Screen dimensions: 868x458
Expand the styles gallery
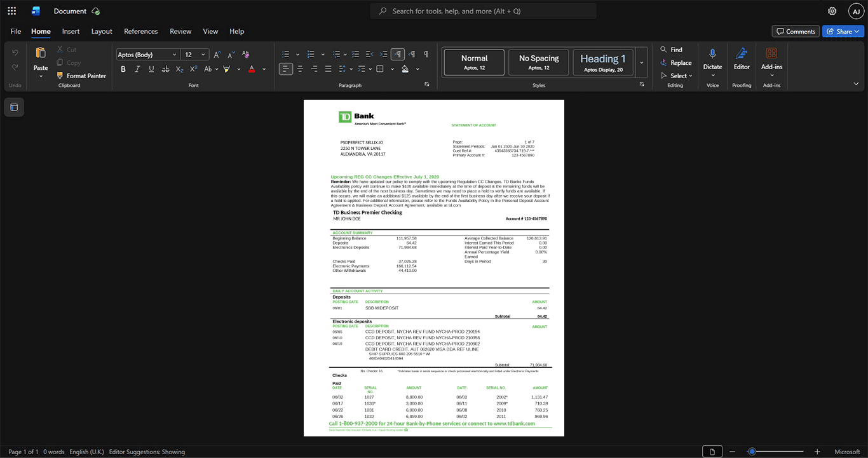642,62
